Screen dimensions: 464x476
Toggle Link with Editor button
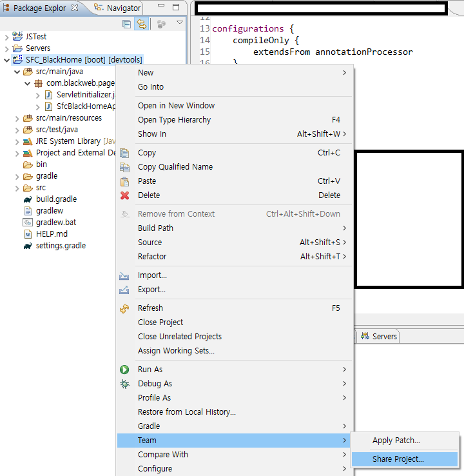coord(141,24)
